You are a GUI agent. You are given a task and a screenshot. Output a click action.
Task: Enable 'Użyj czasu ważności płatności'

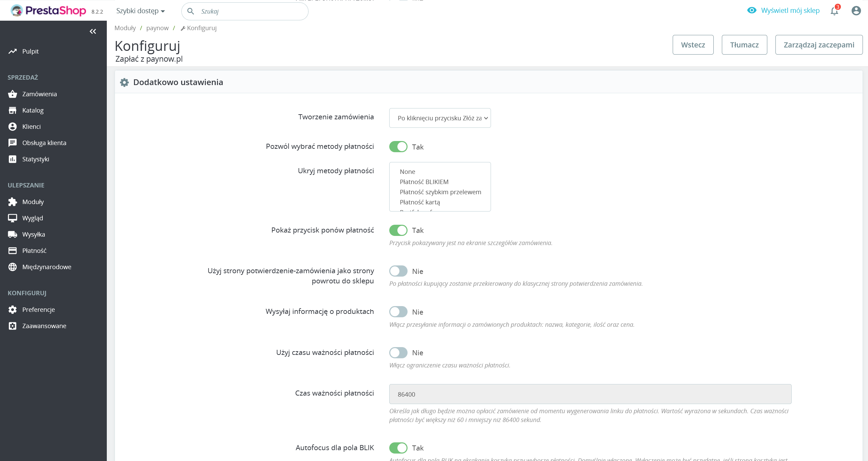(x=398, y=353)
